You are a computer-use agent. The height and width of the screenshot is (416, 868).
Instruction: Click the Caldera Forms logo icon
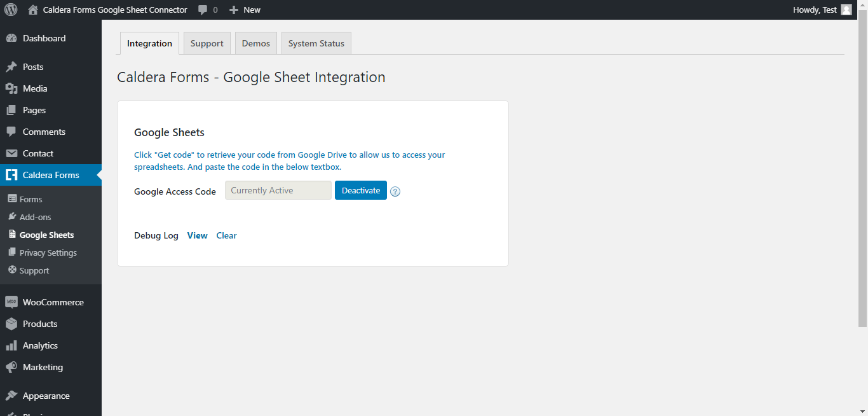coord(11,175)
